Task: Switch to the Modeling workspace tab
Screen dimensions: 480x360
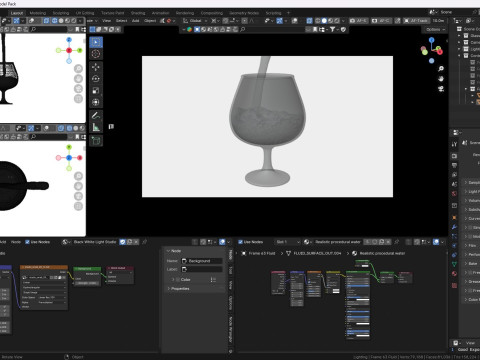Action: pyautogui.click(x=38, y=13)
